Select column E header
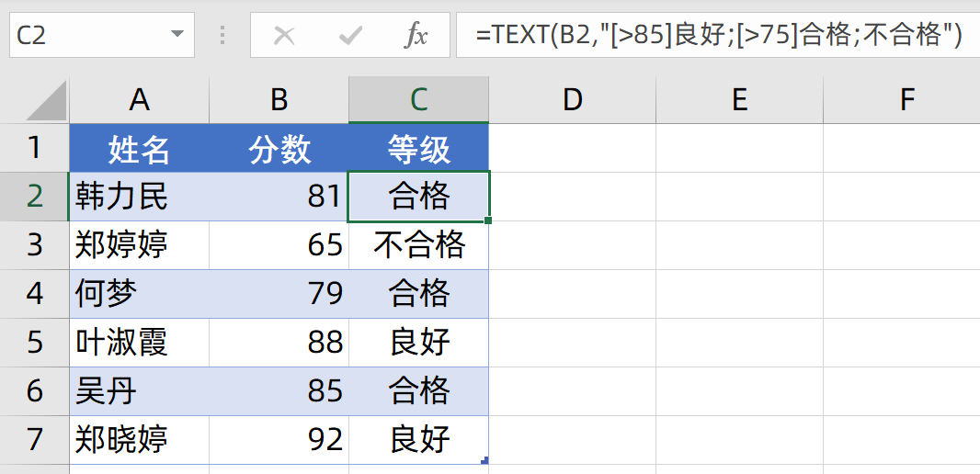Screen dimensions: 980x474 tap(739, 100)
